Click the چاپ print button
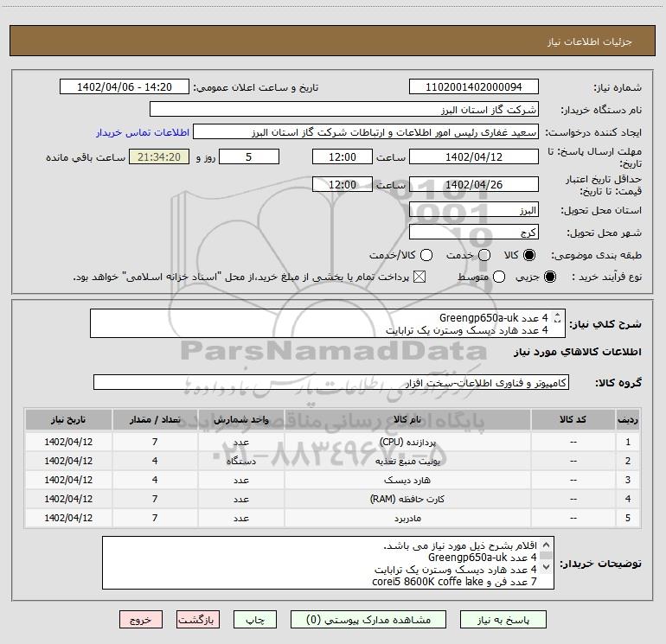 (255, 620)
